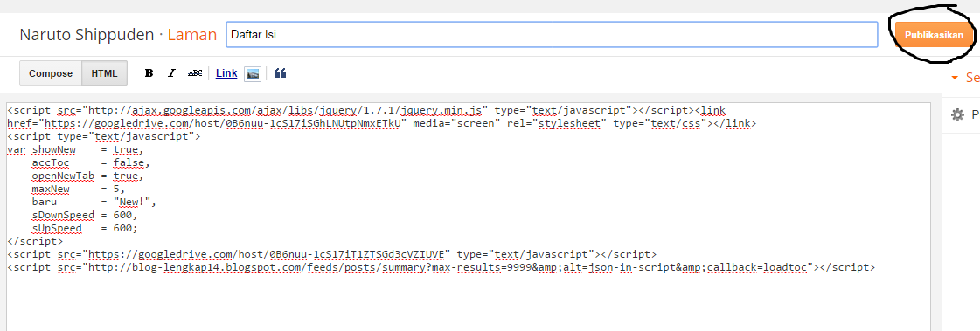The width and height of the screenshot is (980, 331).
Task: Click the stylesheet link href line
Action: click(382, 124)
